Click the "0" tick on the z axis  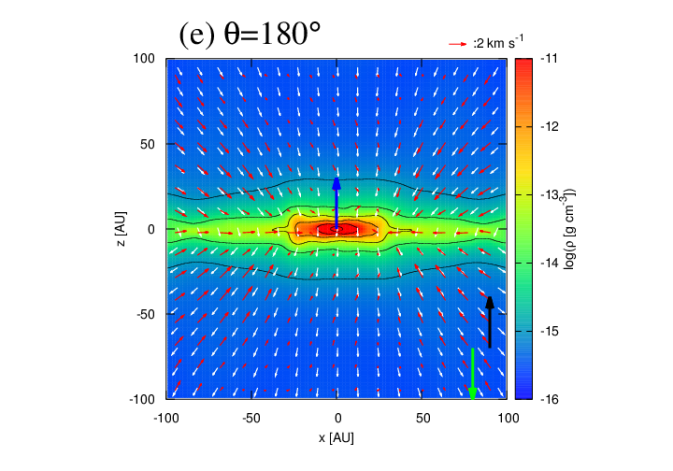(x=151, y=229)
